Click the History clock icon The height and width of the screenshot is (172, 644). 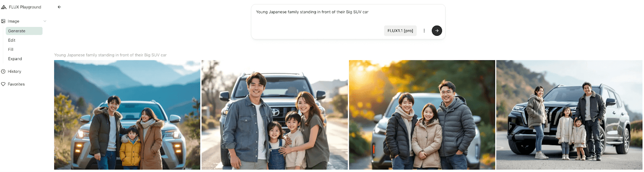tap(3, 72)
